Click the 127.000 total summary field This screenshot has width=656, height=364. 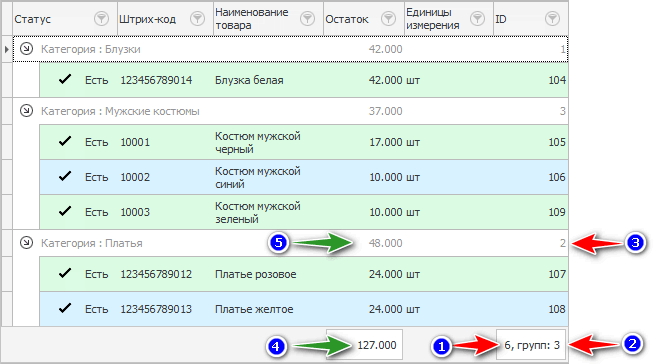[x=364, y=345]
